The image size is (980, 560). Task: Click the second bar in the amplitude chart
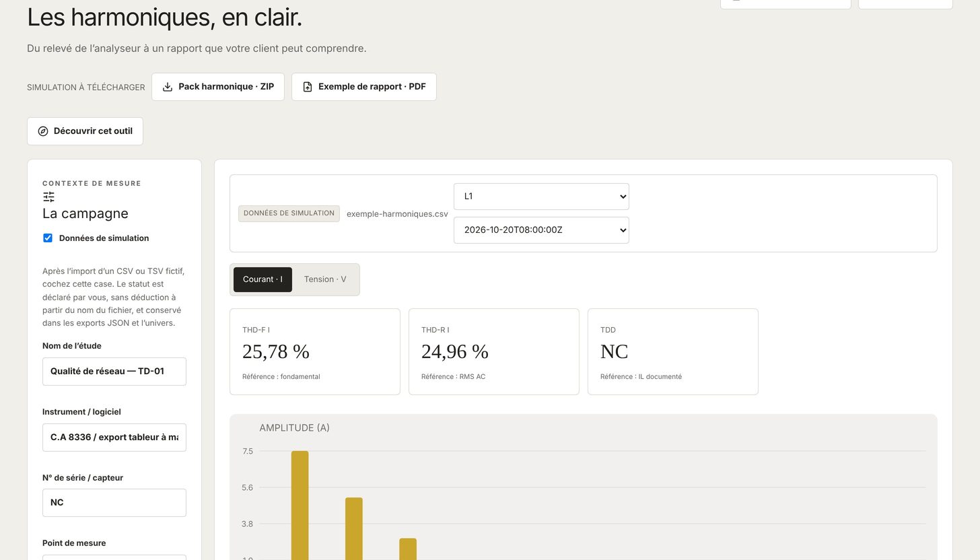pyautogui.click(x=354, y=529)
